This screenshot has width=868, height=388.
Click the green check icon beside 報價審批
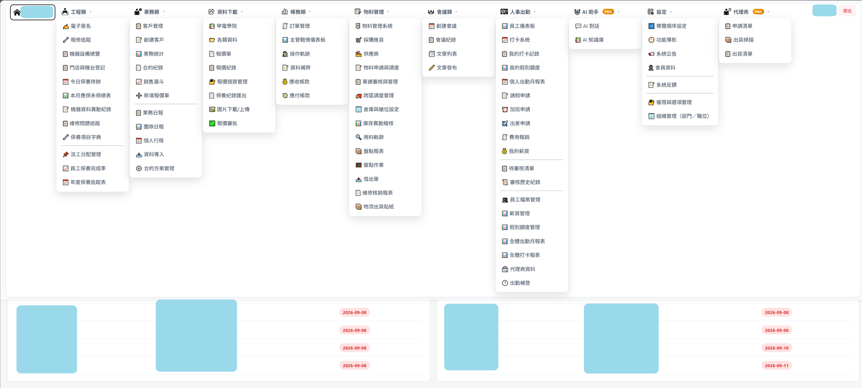pyautogui.click(x=212, y=124)
